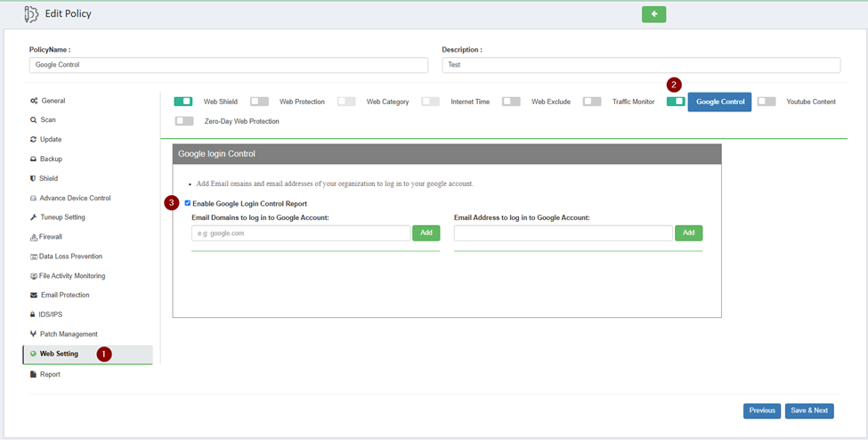Switch to the Zero-Day Web Protection tab
Viewport: 868px width, 440px height.
242,121
